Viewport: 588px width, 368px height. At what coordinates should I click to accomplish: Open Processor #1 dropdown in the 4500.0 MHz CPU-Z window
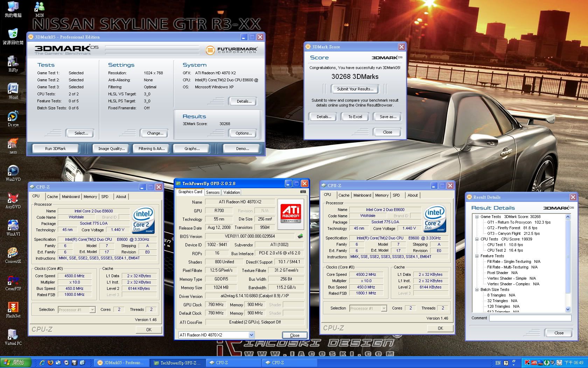(92, 309)
